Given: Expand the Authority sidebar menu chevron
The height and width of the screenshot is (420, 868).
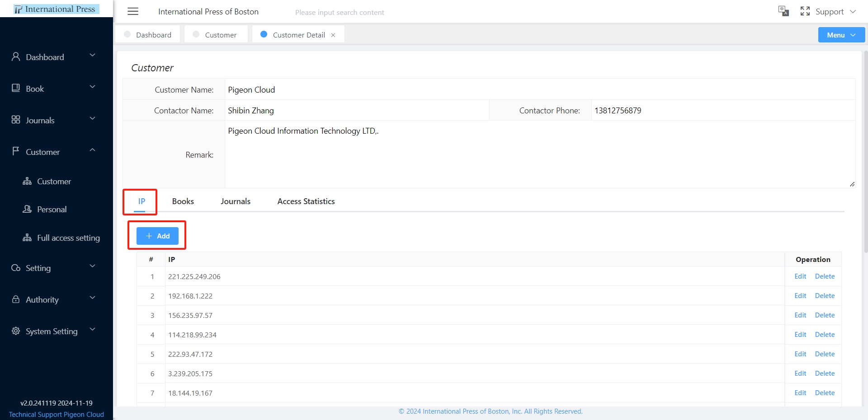Looking at the screenshot, I should coord(93,298).
